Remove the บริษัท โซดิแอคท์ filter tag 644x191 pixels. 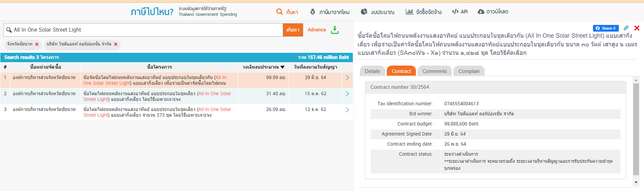click(x=116, y=44)
